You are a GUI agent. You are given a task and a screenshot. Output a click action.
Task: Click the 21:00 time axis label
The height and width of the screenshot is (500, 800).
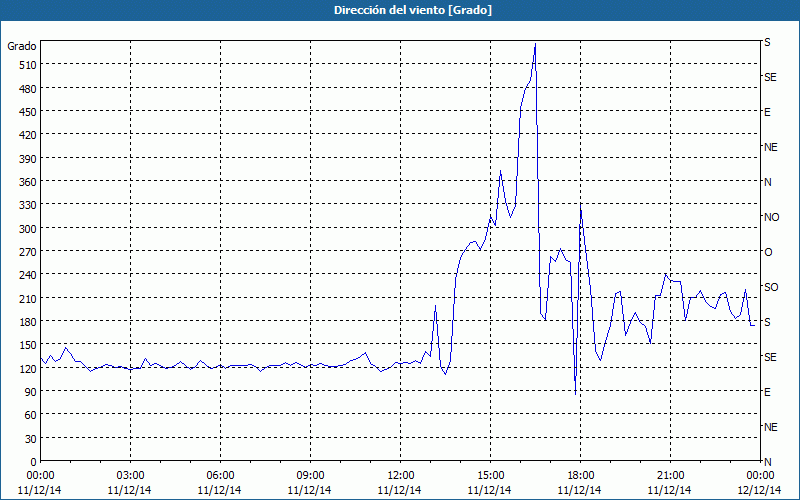click(670, 476)
